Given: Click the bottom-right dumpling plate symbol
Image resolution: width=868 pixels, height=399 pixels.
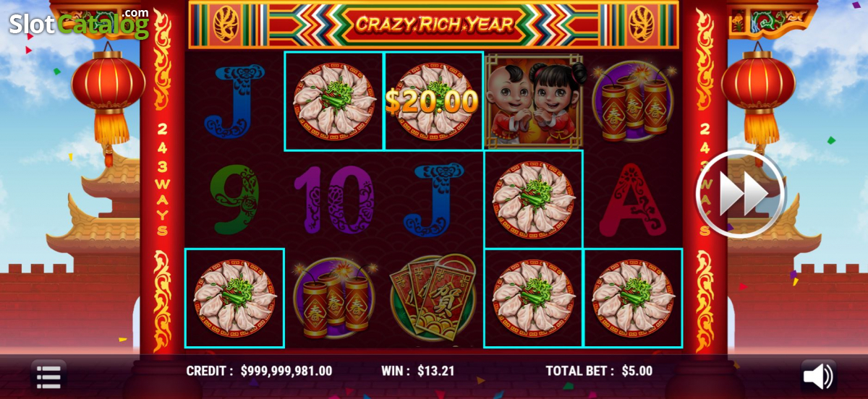Looking at the screenshot, I should pyautogui.click(x=633, y=298).
